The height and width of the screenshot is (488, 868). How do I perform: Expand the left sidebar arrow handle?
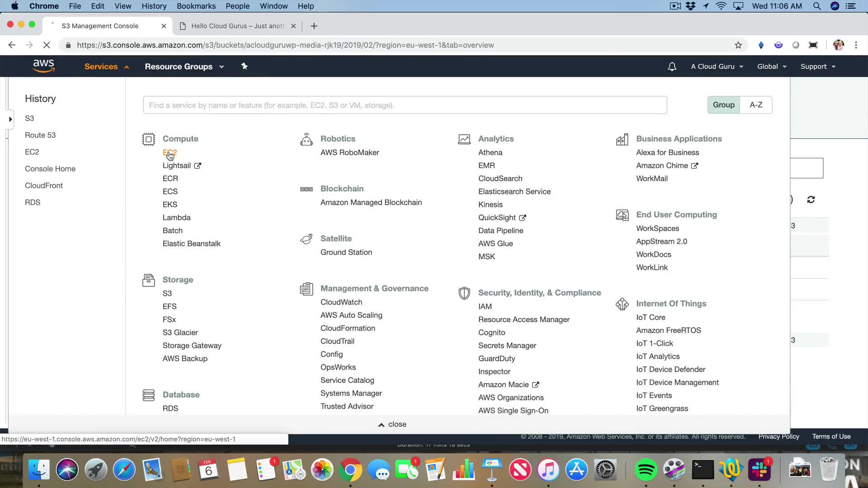click(x=10, y=119)
